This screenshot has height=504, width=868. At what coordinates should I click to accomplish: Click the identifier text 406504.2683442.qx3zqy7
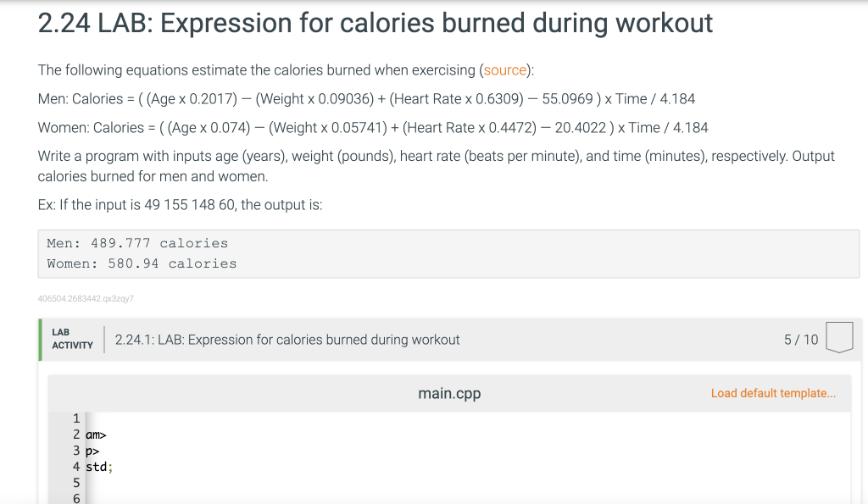pyautogui.click(x=86, y=298)
